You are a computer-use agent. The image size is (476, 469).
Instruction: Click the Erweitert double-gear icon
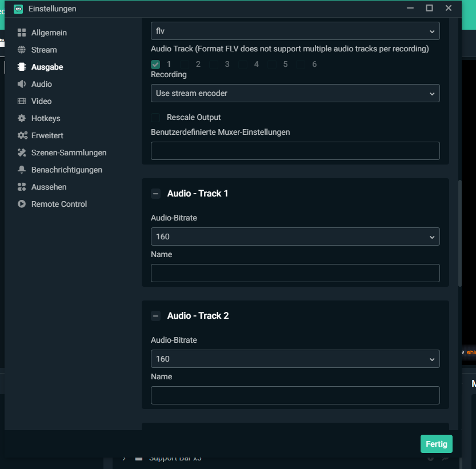pos(22,135)
